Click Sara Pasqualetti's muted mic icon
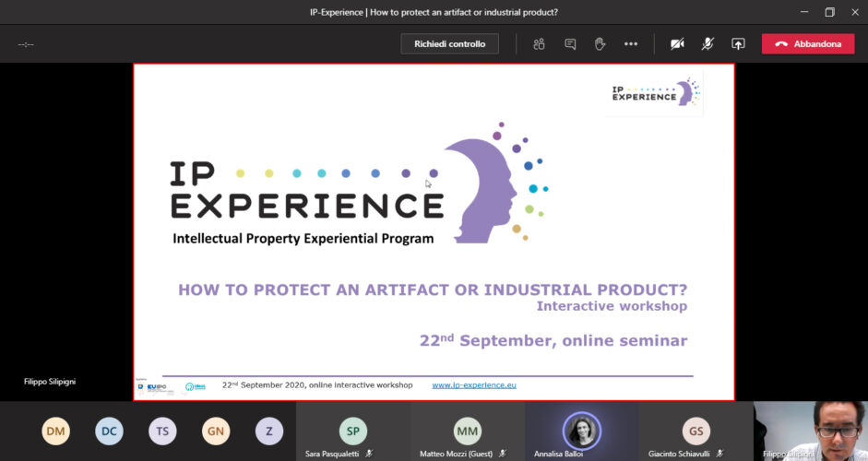The image size is (868, 461). [x=369, y=454]
